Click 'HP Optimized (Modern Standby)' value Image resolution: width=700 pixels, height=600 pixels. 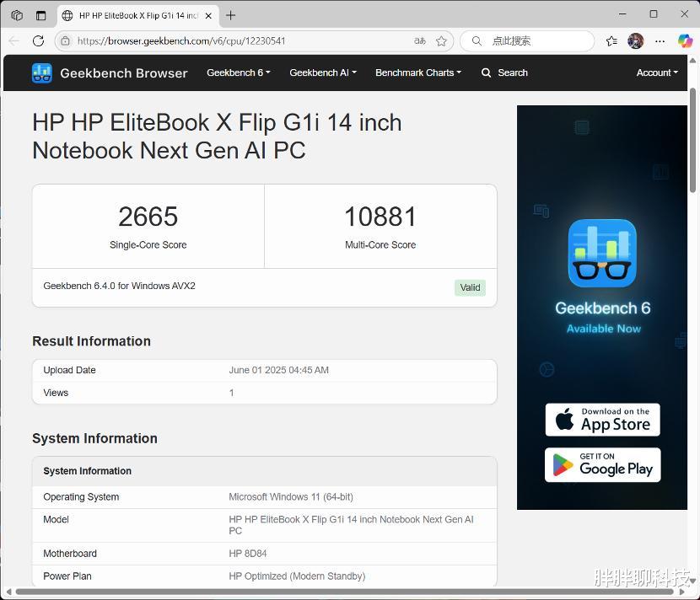[x=297, y=576]
